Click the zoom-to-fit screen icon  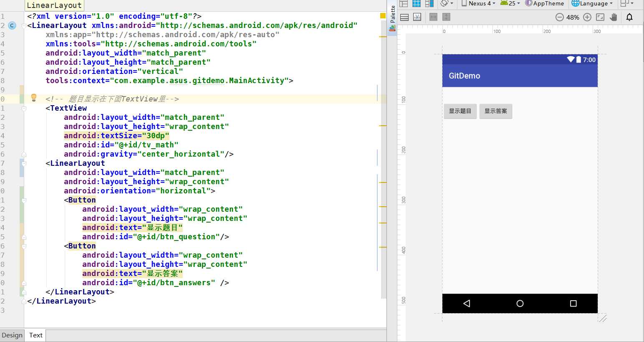pyautogui.click(x=600, y=17)
